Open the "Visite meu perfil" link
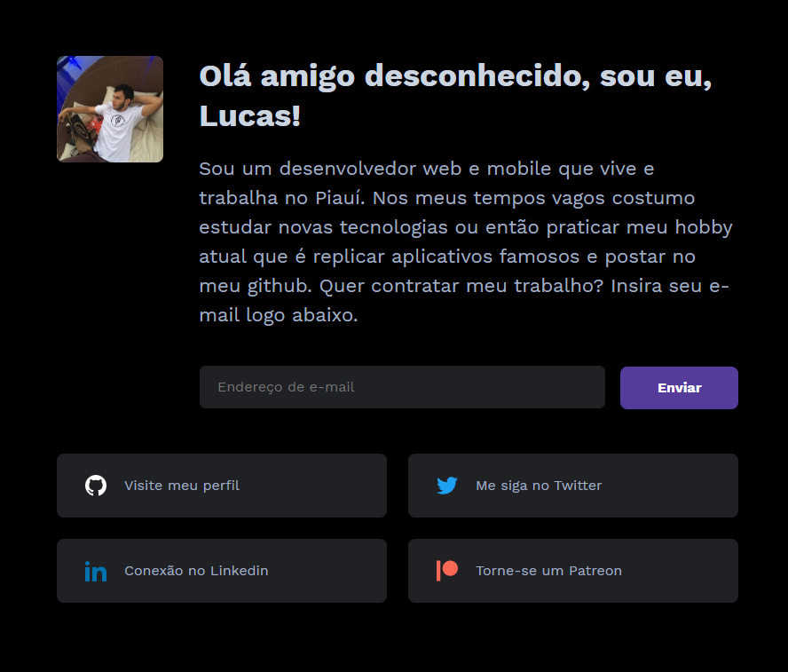This screenshot has height=672, width=788. (222, 486)
